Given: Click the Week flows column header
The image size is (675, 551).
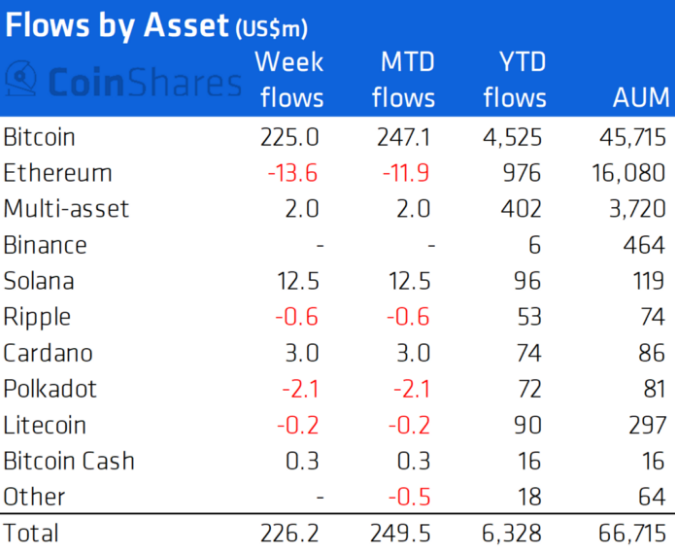Looking at the screenshot, I should (289, 80).
